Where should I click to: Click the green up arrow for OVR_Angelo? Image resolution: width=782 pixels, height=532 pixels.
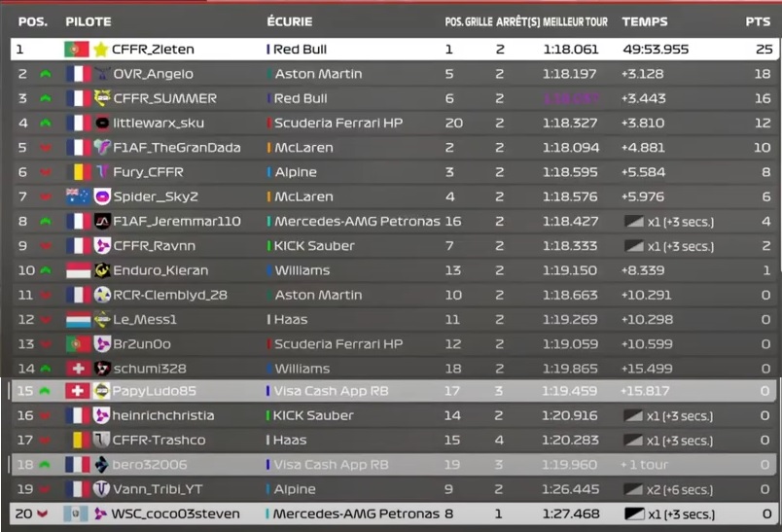point(45,74)
